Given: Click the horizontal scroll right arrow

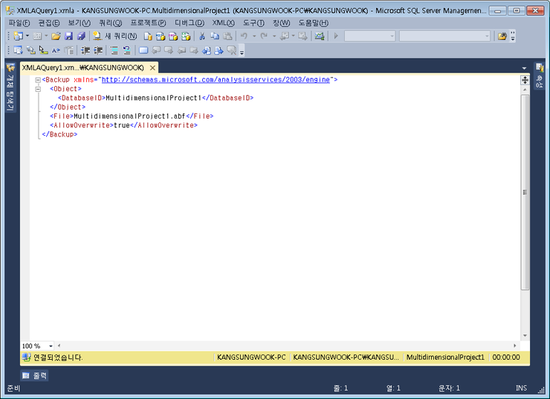Looking at the screenshot, I should coord(515,346).
